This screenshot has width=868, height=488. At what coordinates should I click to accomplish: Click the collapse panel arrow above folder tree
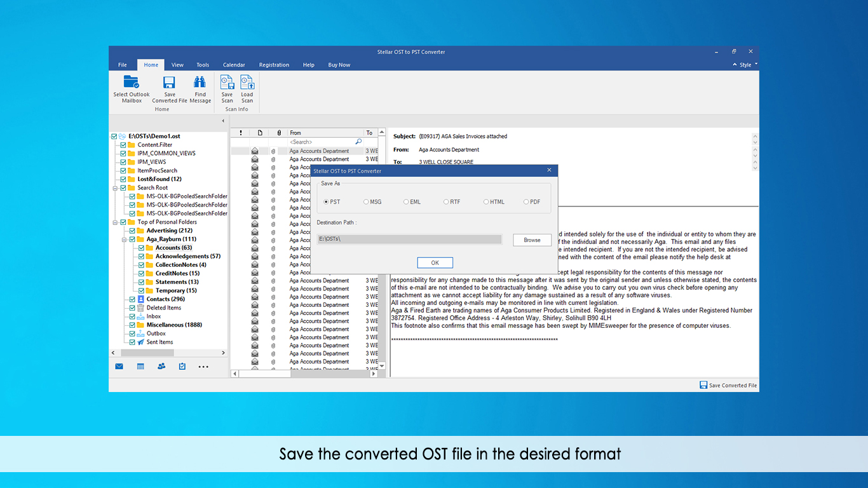(x=223, y=121)
